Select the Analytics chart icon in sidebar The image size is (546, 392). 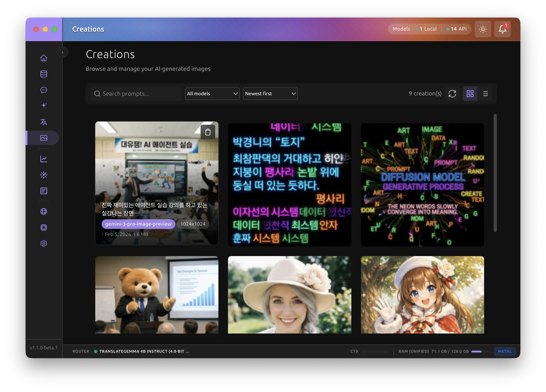coord(44,159)
